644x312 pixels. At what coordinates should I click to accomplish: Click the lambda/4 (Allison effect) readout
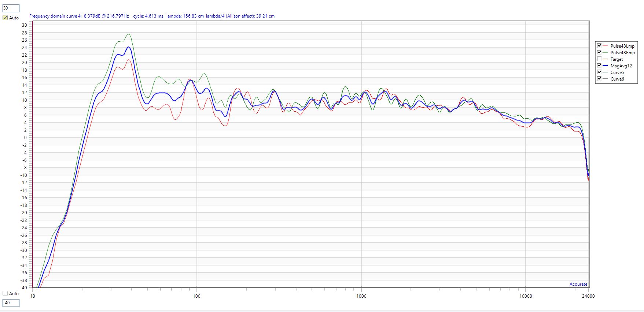[240, 16]
